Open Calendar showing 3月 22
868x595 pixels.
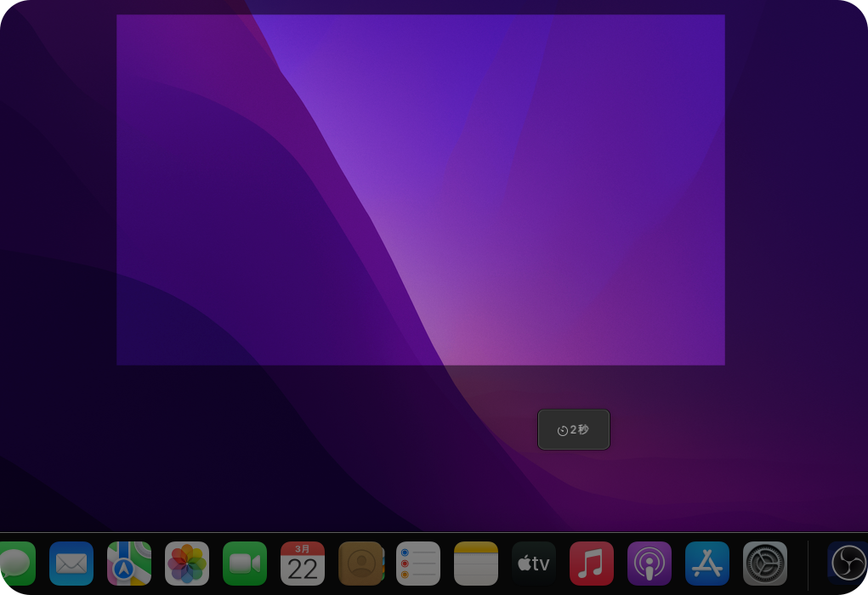303,564
